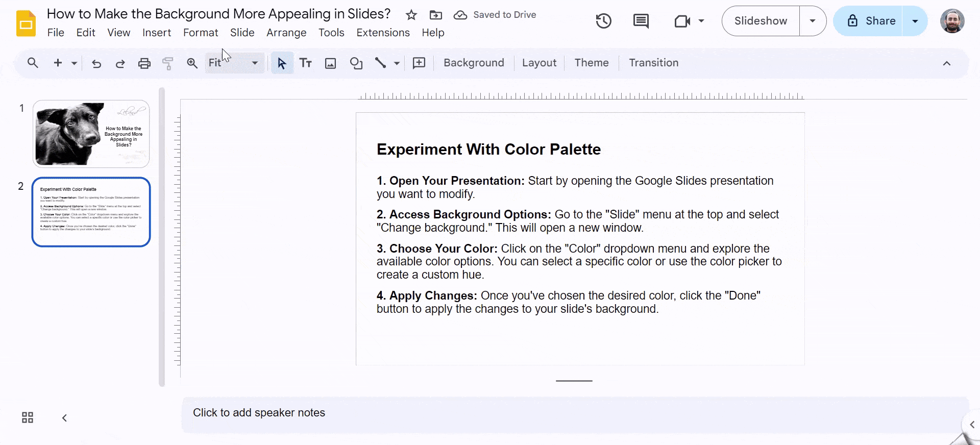Click the print icon in toolbar
The image size is (980, 445).
click(144, 63)
